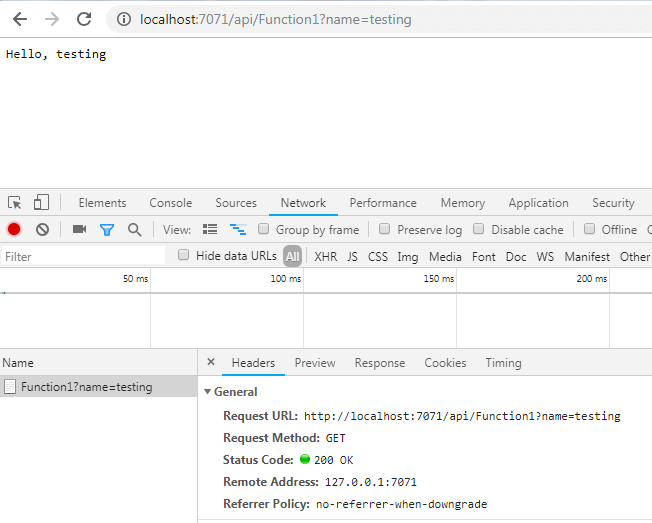Switch to large request rows view
Viewport: 652px width, 523px height.
pyautogui.click(x=210, y=229)
